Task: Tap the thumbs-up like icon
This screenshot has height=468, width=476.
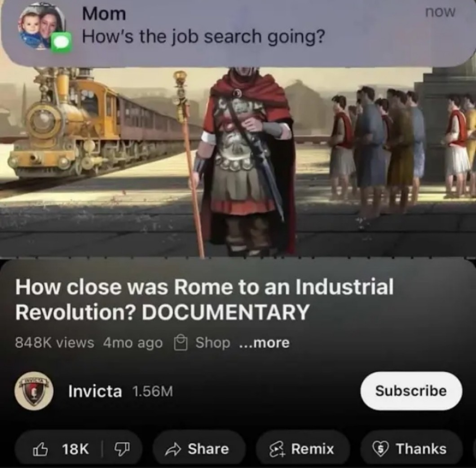Action: (x=40, y=449)
